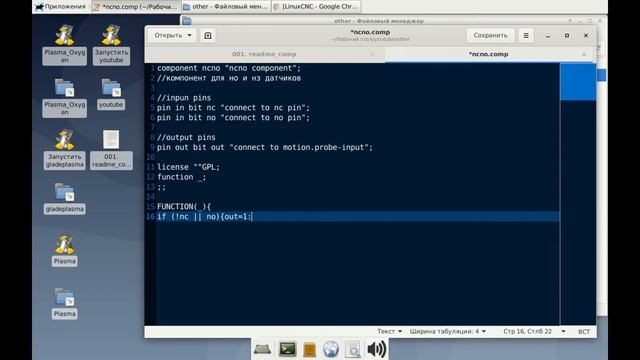640x360 pixels.
Task: Switch to LinuxCNC Google Chrome taskbar entry
Action: [316, 7]
